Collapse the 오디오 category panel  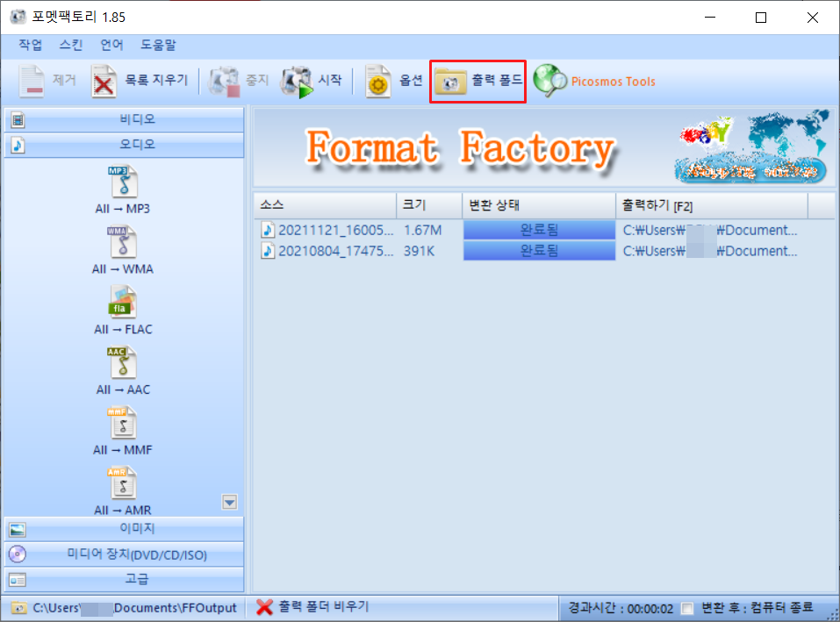pos(125,145)
